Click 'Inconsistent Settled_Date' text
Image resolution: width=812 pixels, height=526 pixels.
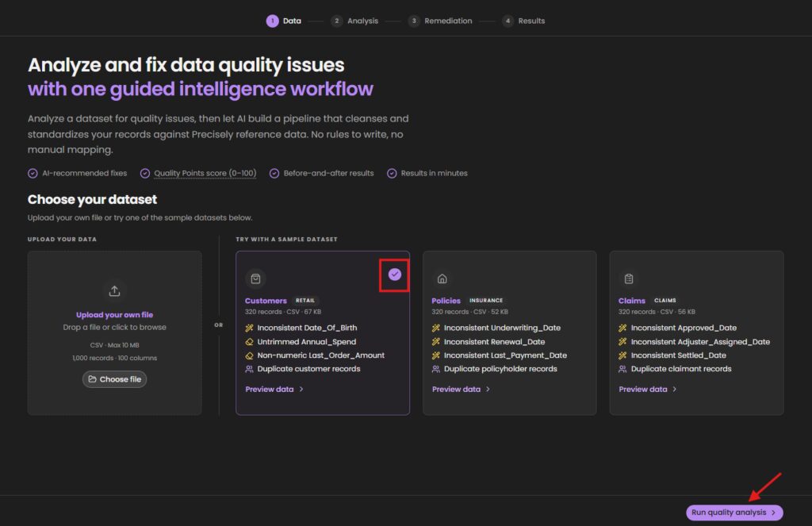coord(679,355)
